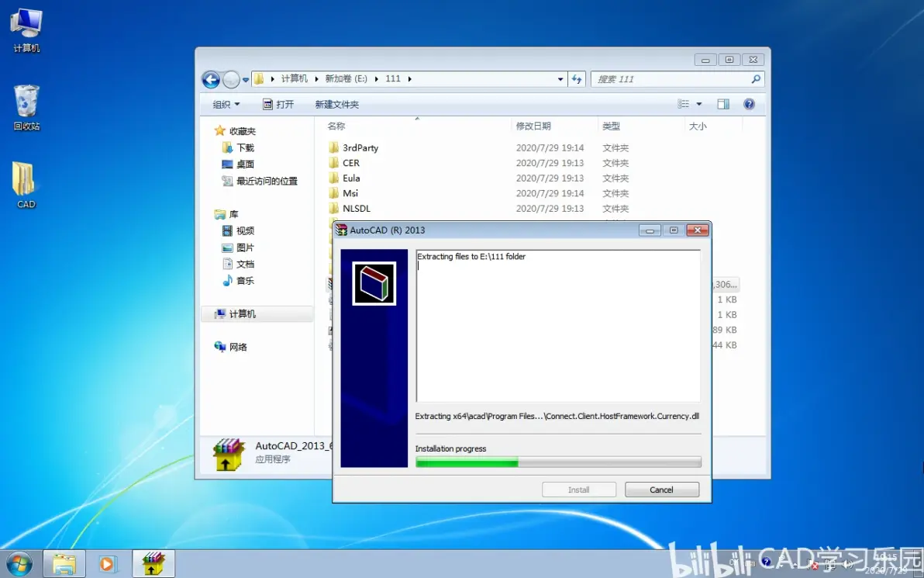Click the extraction log text area

(x=558, y=326)
